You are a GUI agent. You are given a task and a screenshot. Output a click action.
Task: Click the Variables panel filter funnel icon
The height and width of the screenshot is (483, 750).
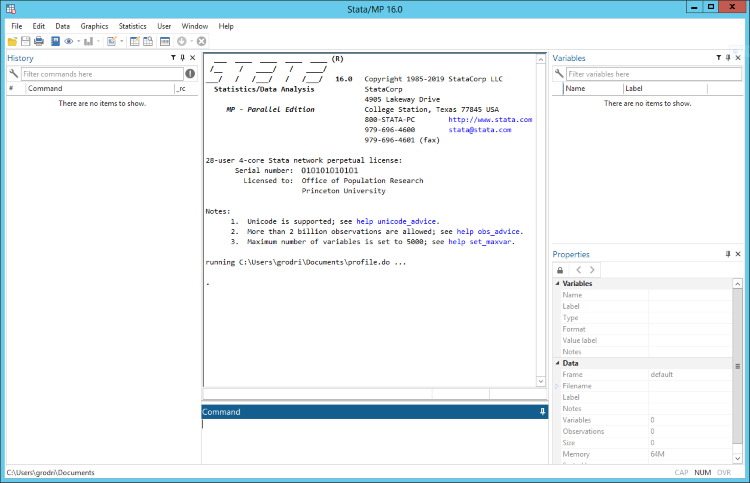click(x=718, y=58)
